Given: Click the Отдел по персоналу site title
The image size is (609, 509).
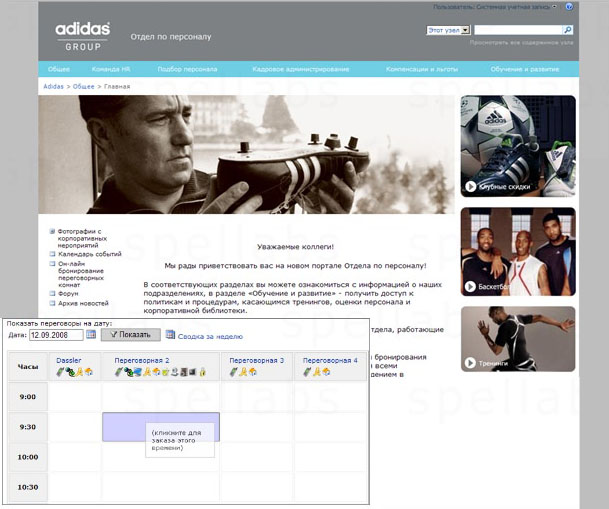Looking at the screenshot, I should point(171,37).
